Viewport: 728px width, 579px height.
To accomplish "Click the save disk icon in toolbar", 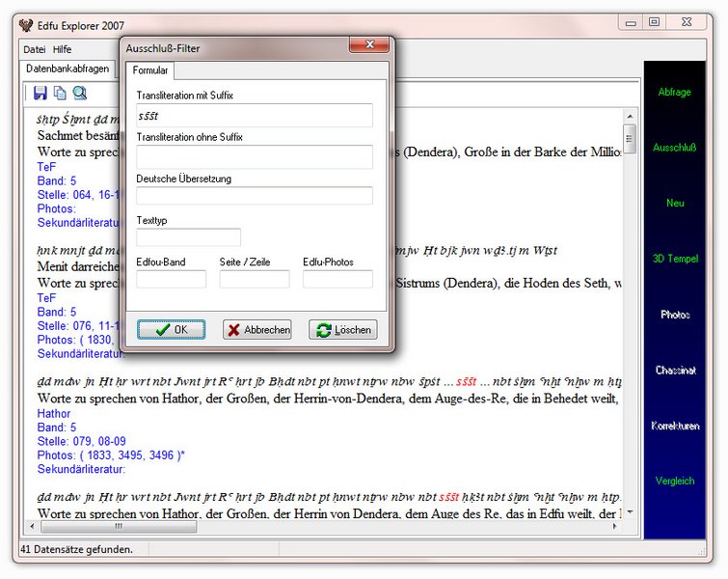I will pyautogui.click(x=40, y=93).
